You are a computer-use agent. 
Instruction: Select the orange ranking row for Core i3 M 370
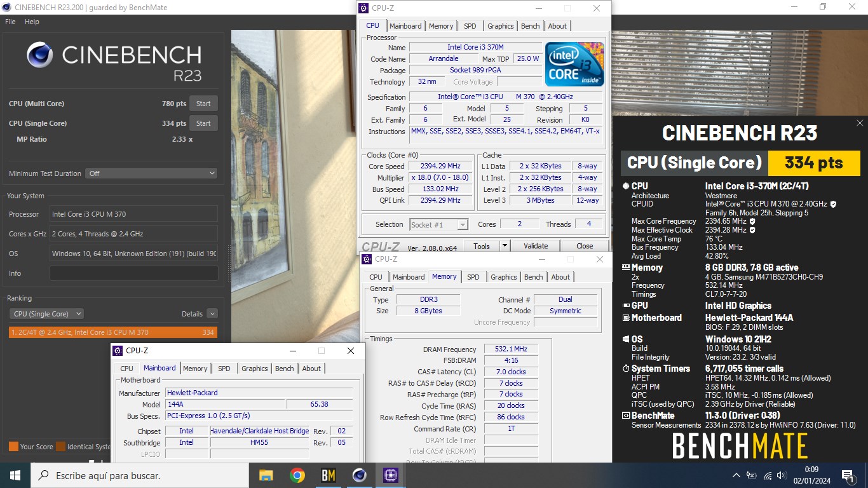(x=113, y=332)
